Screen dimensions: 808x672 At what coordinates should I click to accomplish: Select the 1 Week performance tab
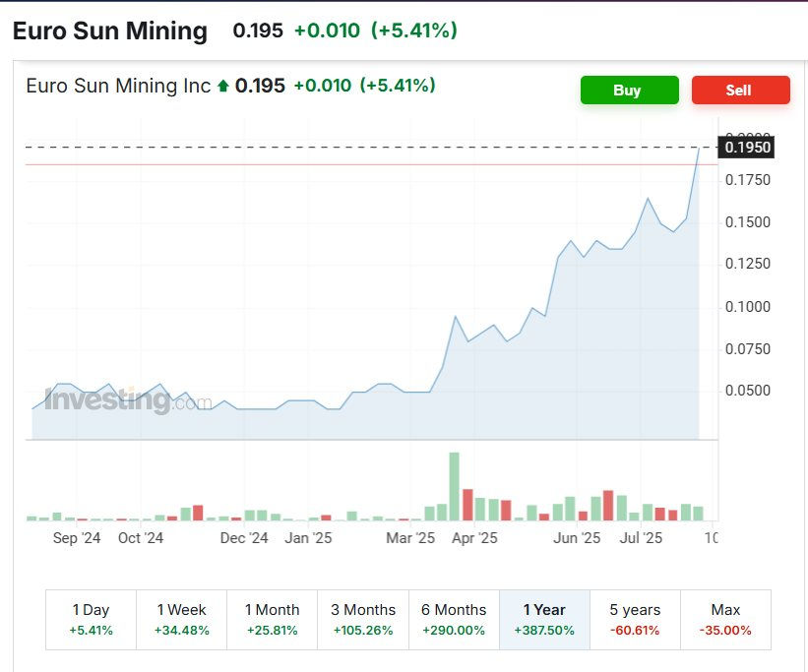coord(181,619)
